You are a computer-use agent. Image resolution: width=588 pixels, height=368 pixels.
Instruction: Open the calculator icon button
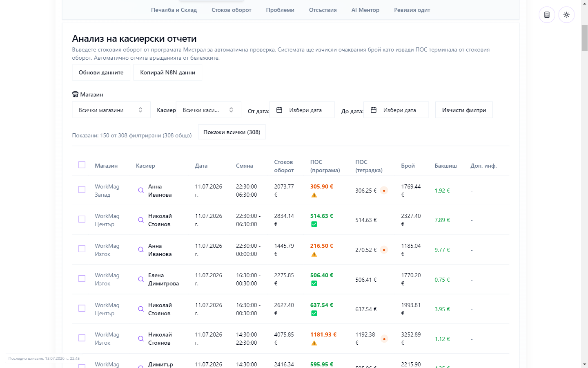pyautogui.click(x=547, y=15)
